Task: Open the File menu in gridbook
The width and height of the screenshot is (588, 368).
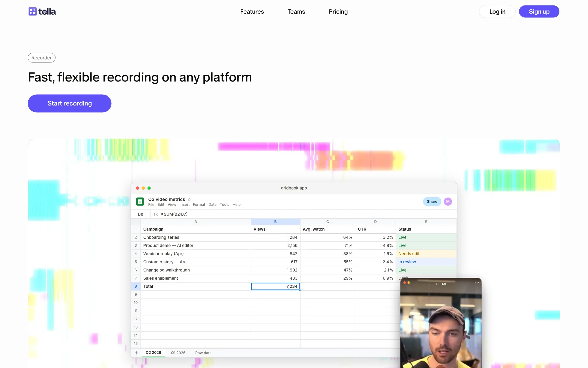Action: (x=151, y=204)
